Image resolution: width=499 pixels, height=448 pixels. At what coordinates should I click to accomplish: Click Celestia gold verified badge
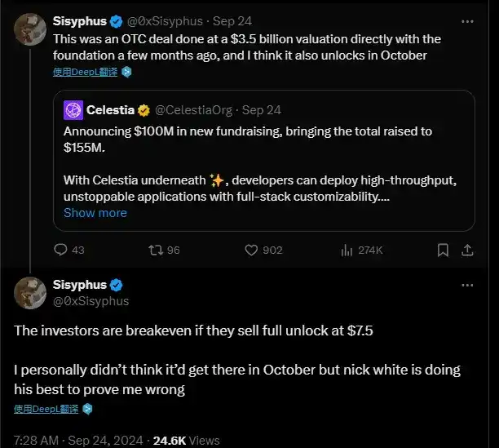[x=142, y=109]
